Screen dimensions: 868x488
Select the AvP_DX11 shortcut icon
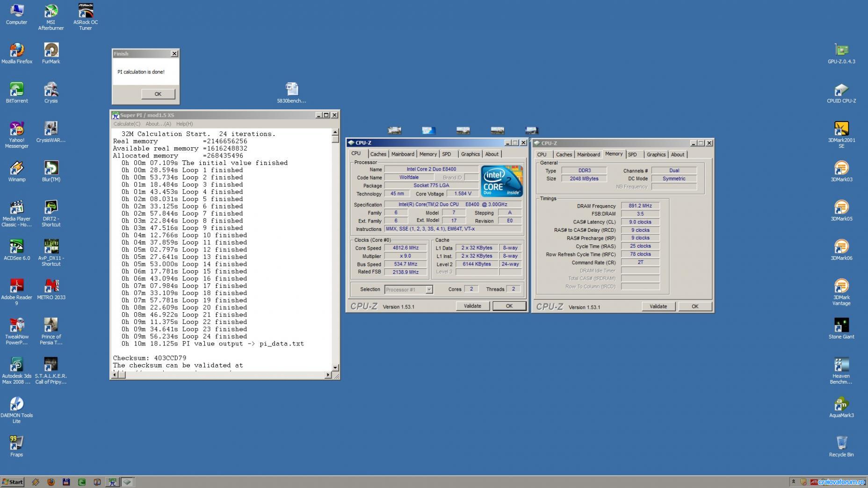tap(51, 252)
